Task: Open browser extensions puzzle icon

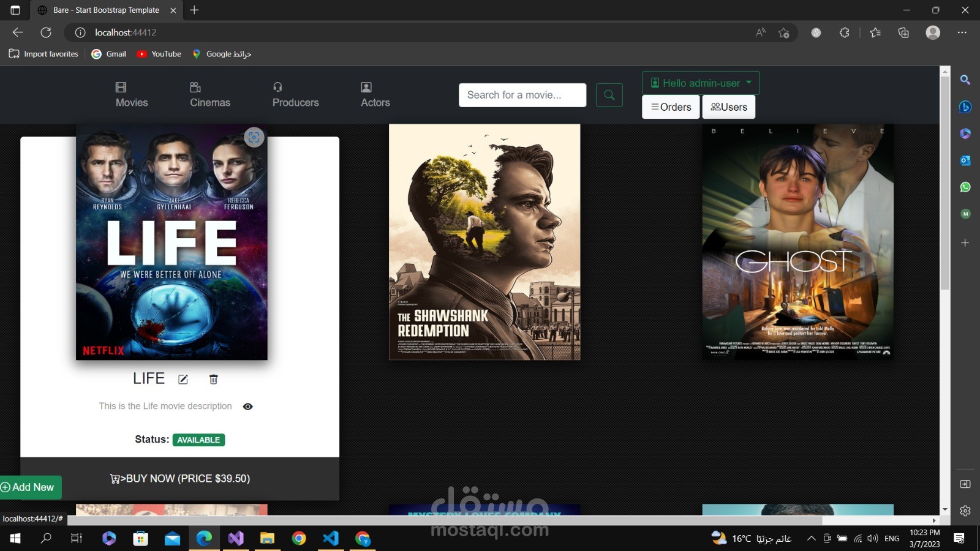Action: [845, 32]
